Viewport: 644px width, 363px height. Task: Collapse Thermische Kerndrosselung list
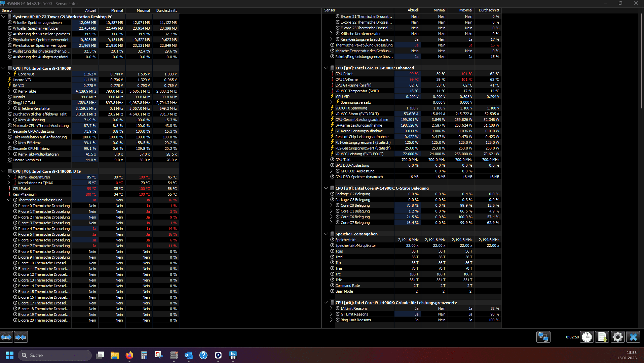(9, 200)
